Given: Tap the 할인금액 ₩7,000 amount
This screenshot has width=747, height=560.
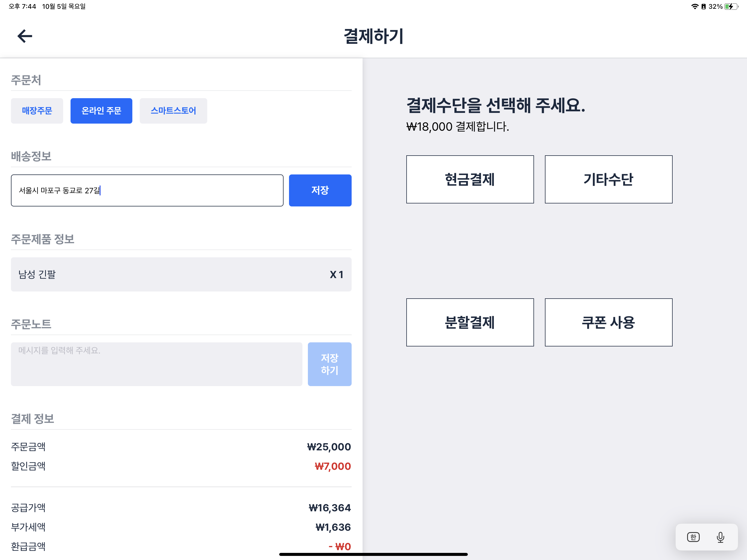Looking at the screenshot, I should click(333, 466).
